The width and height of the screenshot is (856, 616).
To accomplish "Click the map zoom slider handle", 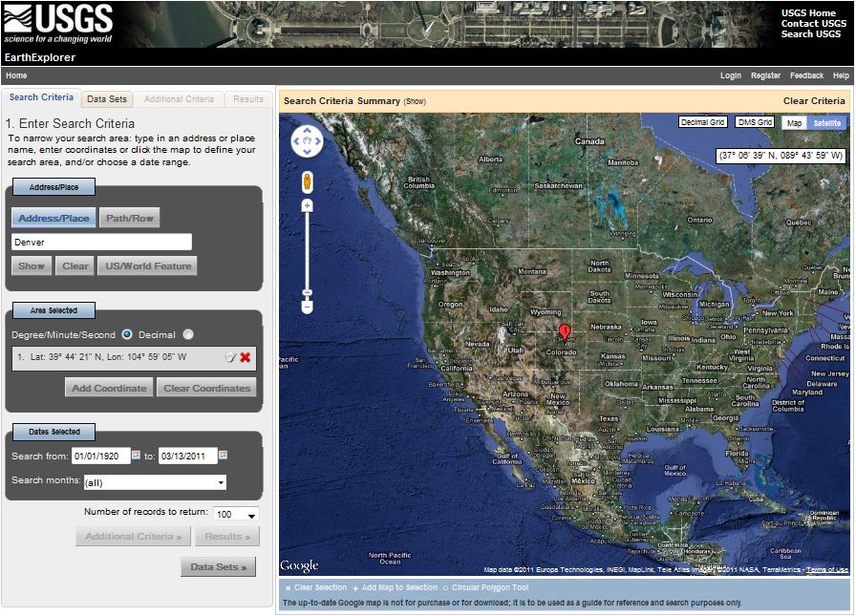I will click(308, 293).
